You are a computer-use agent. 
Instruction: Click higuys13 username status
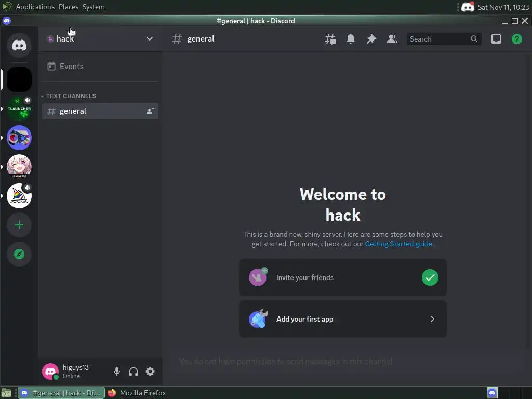click(76, 371)
